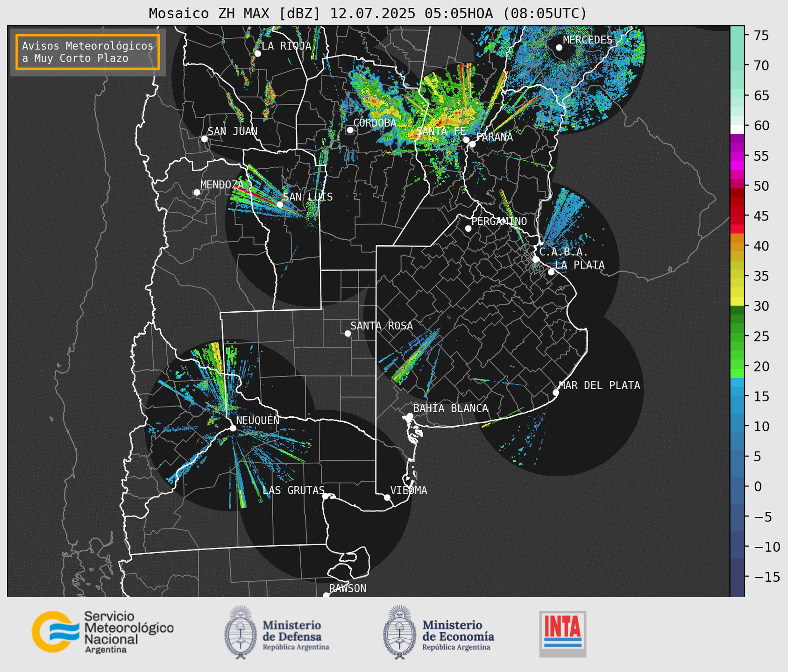Viewport: 788px width, 672px height.
Task: Click the Ministerio de Defensa emblem
Action: coord(241,633)
